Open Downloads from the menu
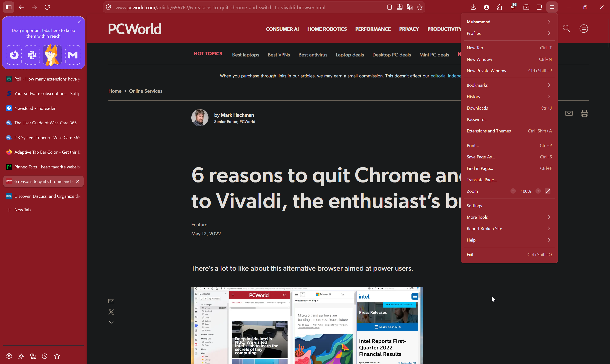Image resolution: width=610 pixels, height=364 pixels. (x=509, y=108)
